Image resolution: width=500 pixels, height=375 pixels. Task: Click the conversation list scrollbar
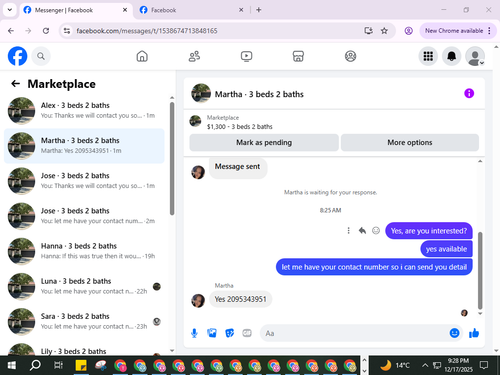click(x=172, y=158)
